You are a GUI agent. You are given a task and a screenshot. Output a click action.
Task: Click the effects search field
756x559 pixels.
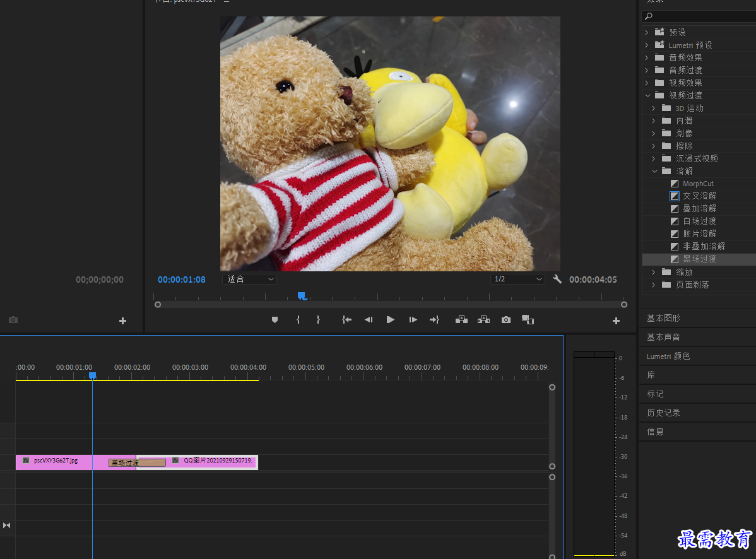pyautogui.click(x=699, y=16)
